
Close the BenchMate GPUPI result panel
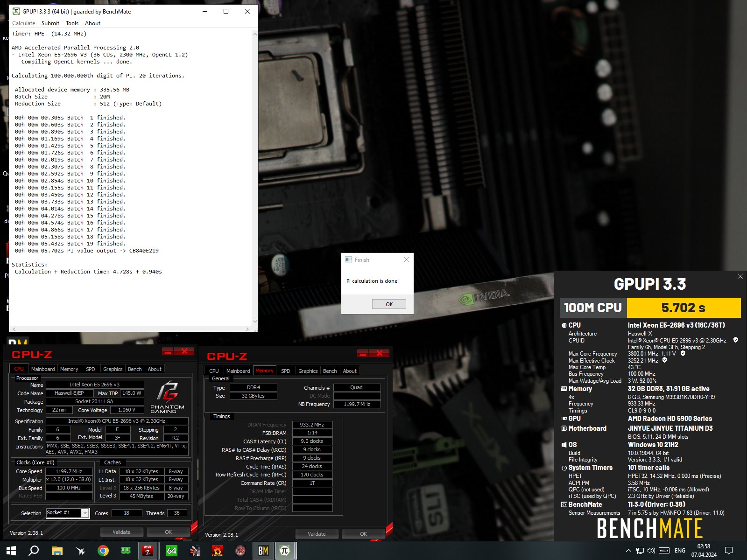click(x=740, y=276)
